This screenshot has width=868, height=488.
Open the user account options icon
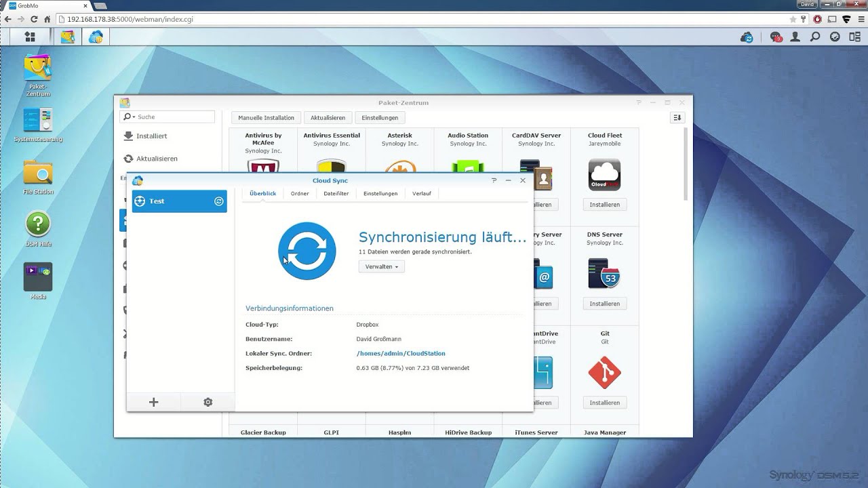[x=796, y=37]
